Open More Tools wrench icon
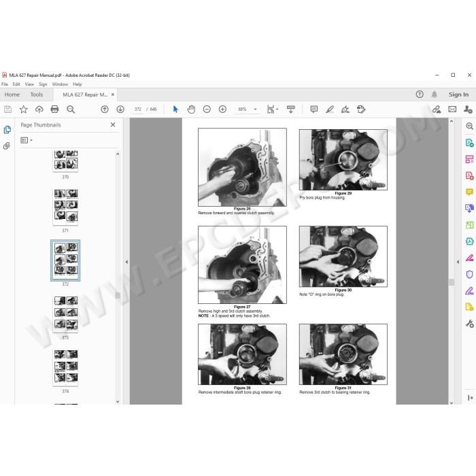 pos(469,324)
